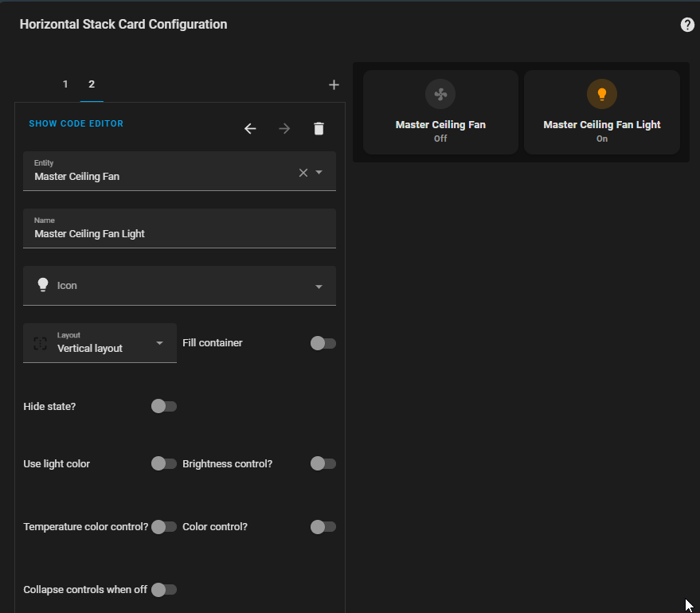
Task: Switch to card tab 1
Action: [65, 84]
